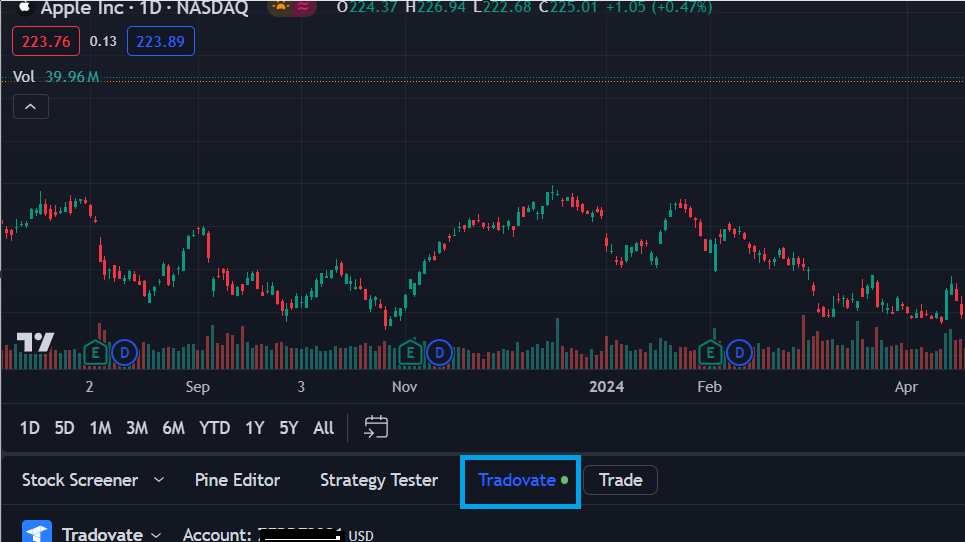Click the earnings E marker near August 2

point(95,353)
